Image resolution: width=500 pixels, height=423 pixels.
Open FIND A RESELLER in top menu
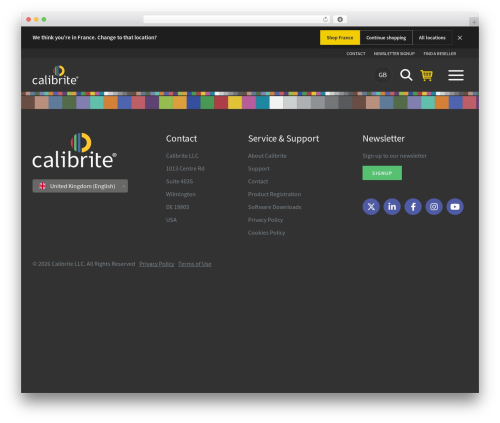pos(440,54)
